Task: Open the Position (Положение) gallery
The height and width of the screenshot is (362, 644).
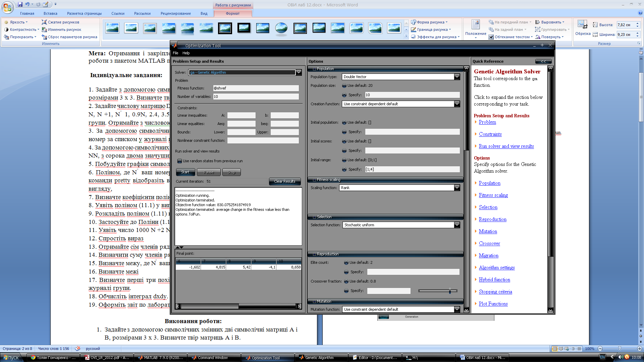Action: point(476,29)
